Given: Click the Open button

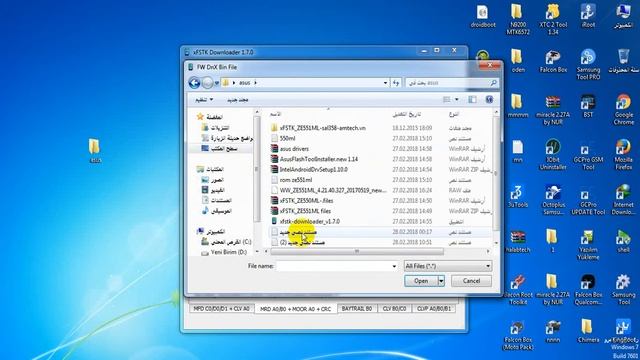Looking at the screenshot, I should pos(421,281).
